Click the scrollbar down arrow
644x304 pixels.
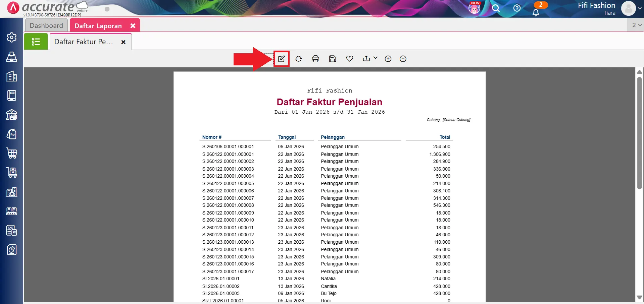tap(639, 297)
